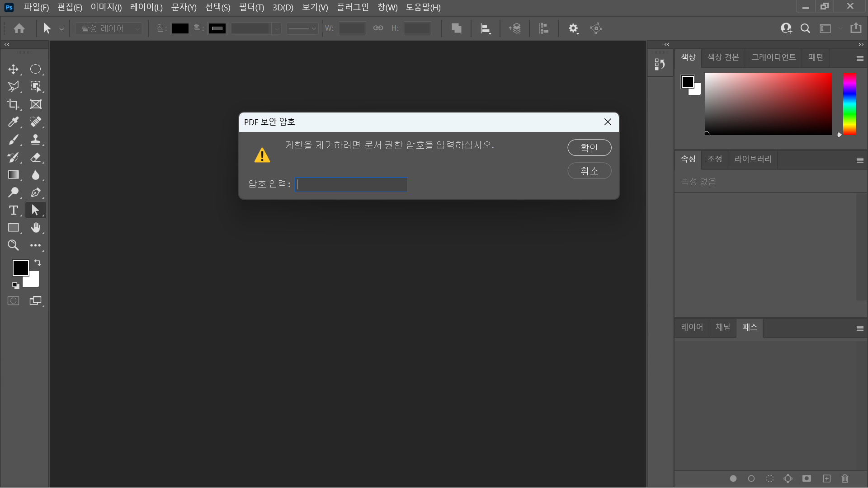Choose the Clone Stamp tool
The height and width of the screenshot is (488, 868).
pyautogui.click(x=35, y=140)
